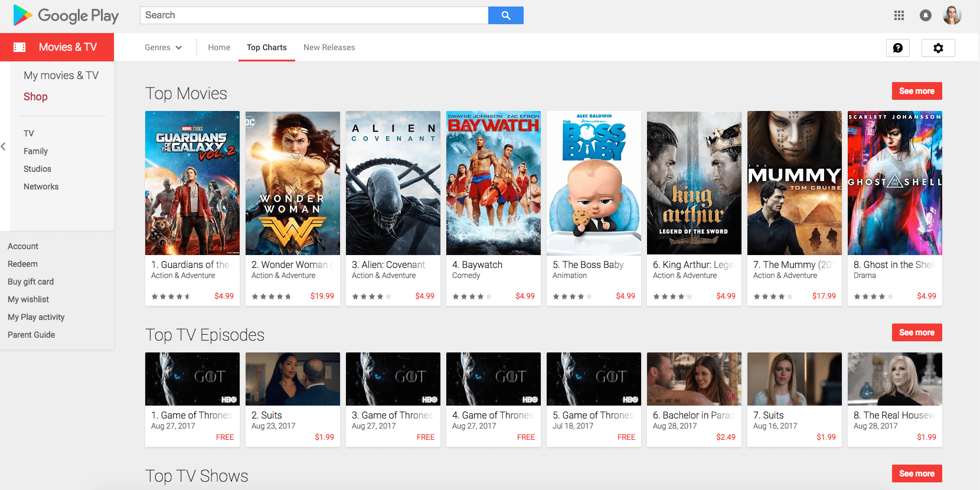
Task: Click in the Search input field
Action: coord(314,15)
